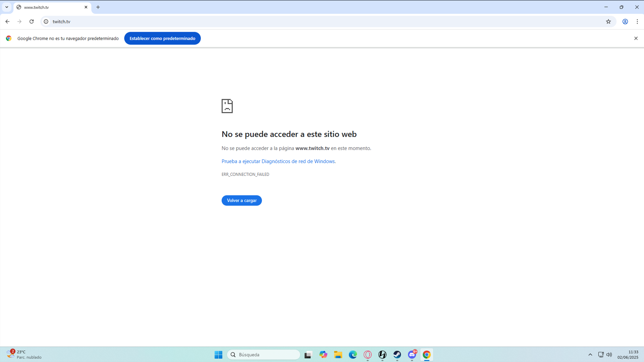Open the weather widget showing 23°C
The height and width of the screenshot is (362, 644).
tap(24, 354)
